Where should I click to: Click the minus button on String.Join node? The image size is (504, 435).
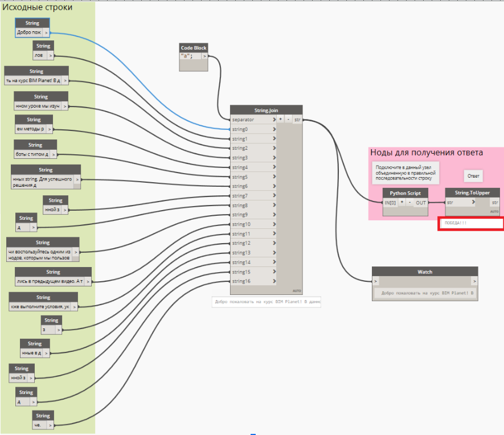[288, 120]
